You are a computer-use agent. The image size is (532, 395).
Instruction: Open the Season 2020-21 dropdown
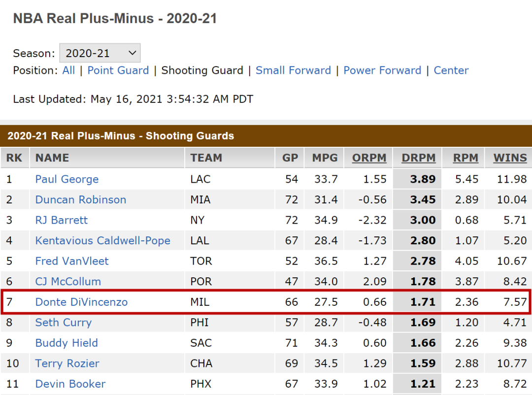click(x=100, y=53)
